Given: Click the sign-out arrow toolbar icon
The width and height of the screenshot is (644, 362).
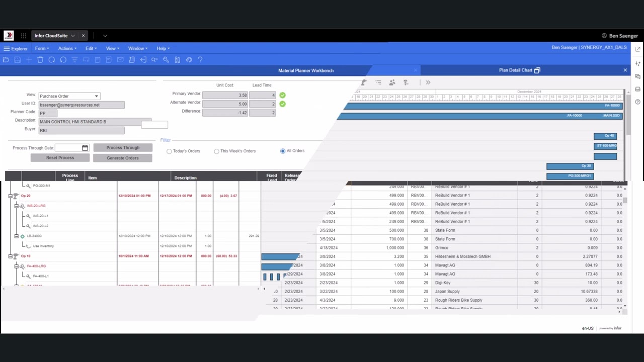Looking at the screenshot, I should 143,60.
